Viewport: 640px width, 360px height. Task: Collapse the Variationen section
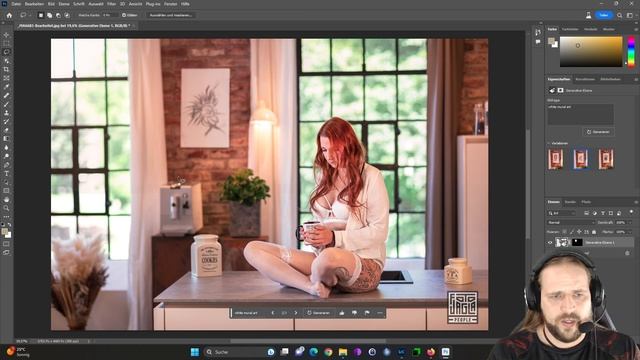click(549, 143)
